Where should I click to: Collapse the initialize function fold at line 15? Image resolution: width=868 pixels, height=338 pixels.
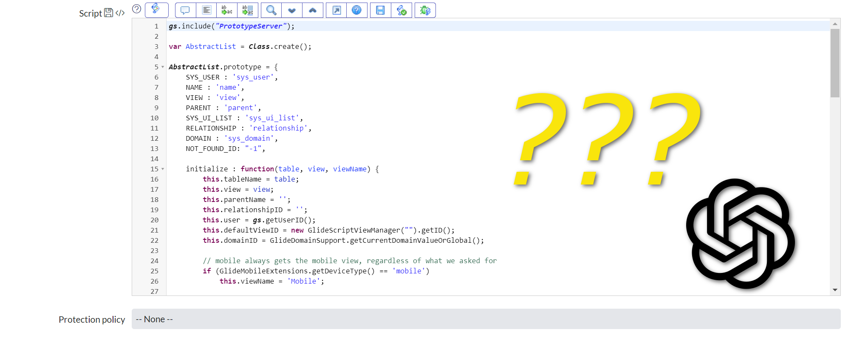[163, 169]
